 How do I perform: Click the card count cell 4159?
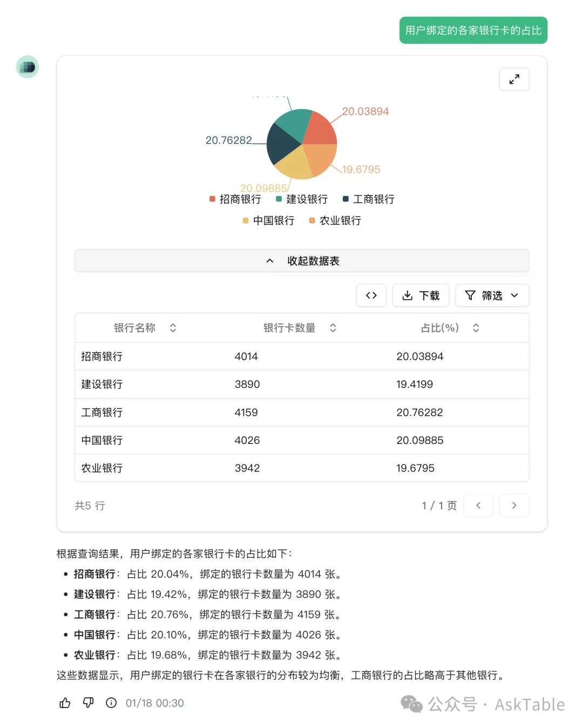pos(246,413)
